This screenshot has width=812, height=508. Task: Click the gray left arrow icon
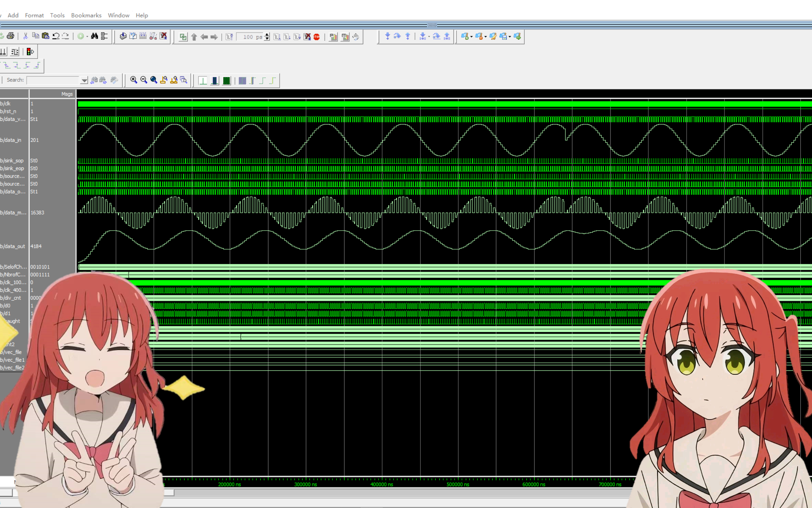[x=204, y=37]
